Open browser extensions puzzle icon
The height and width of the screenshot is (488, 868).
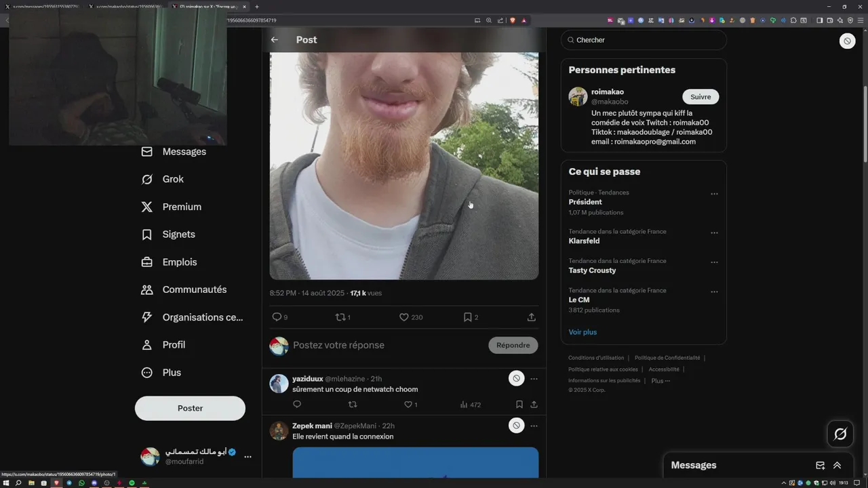click(x=793, y=20)
